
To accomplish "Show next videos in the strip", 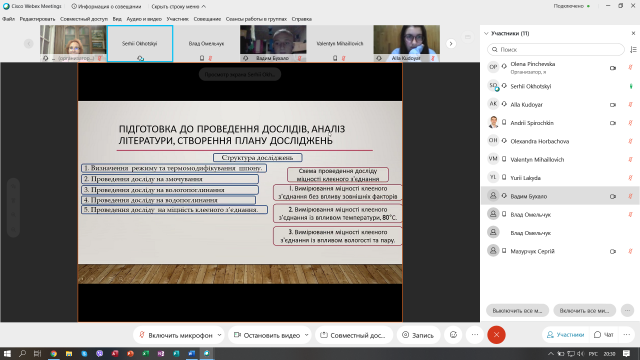I will click(451, 43).
